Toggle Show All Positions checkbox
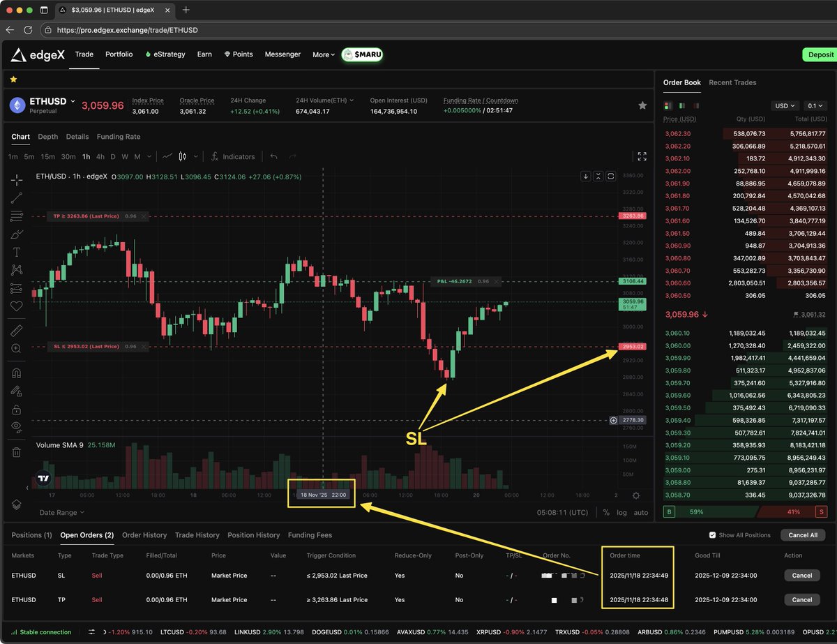Screen dimensions: 837x644 pos(712,535)
